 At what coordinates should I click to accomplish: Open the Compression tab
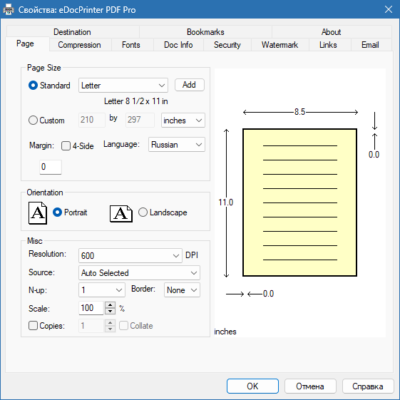click(79, 45)
